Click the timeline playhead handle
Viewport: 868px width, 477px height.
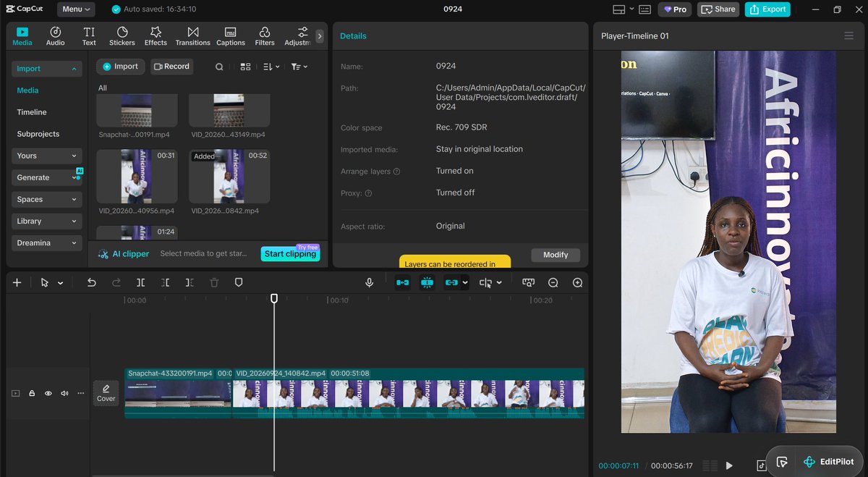(x=274, y=298)
